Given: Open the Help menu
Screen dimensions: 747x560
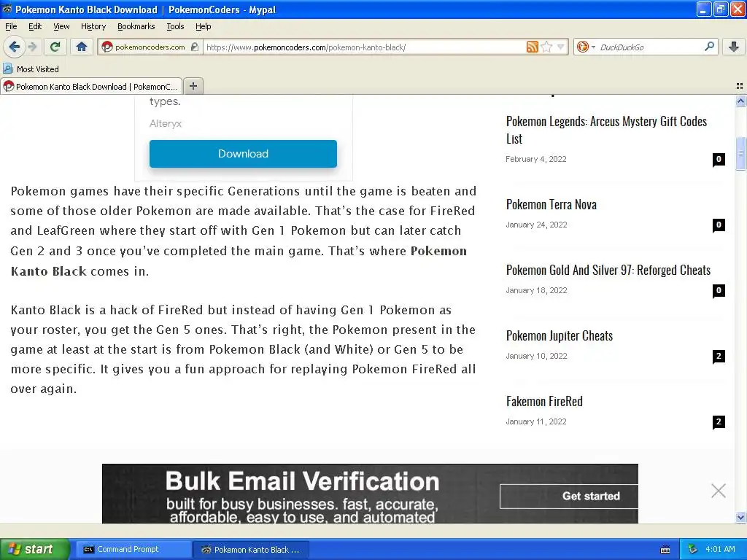Looking at the screenshot, I should (x=203, y=26).
